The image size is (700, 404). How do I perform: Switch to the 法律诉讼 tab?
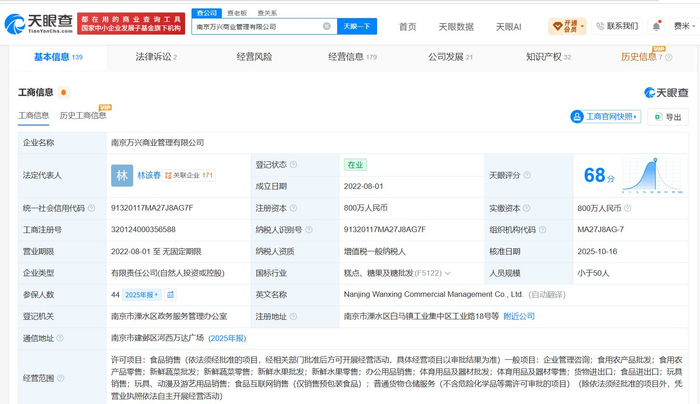(156, 57)
